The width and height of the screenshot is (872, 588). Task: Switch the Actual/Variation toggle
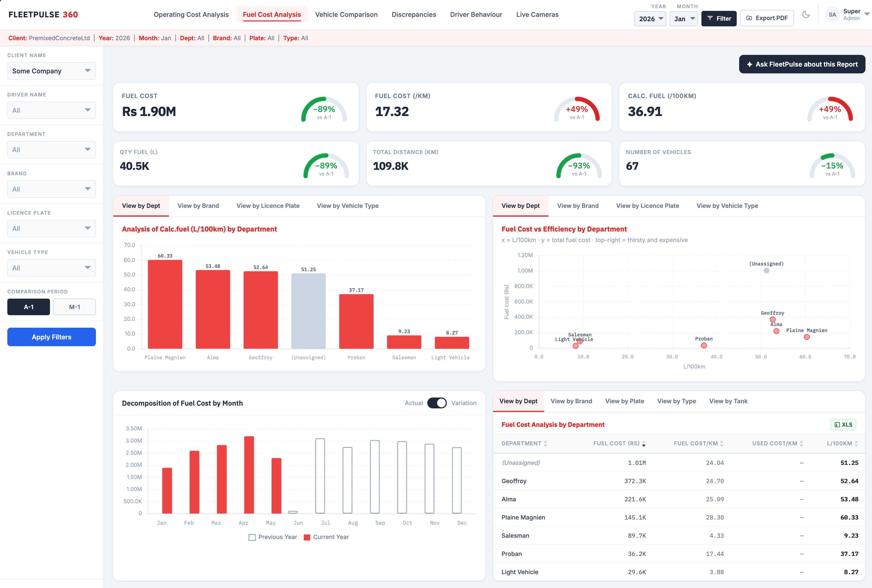[437, 403]
